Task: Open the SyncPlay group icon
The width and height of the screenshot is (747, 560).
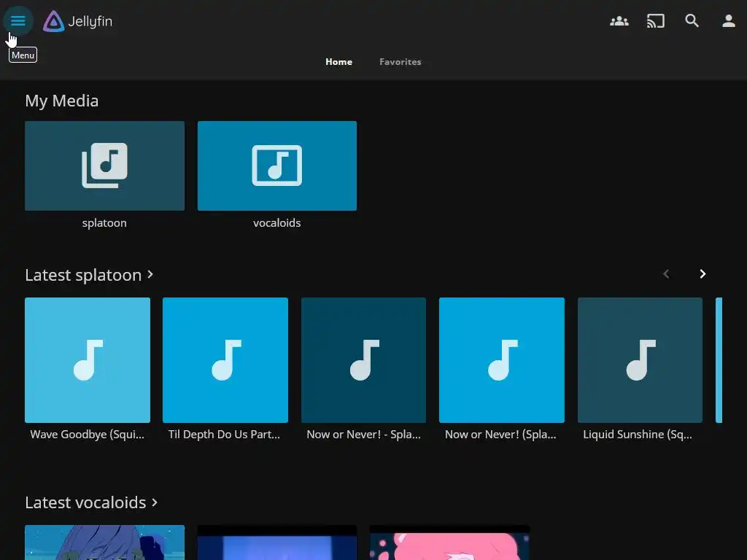Action: pyautogui.click(x=619, y=21)
